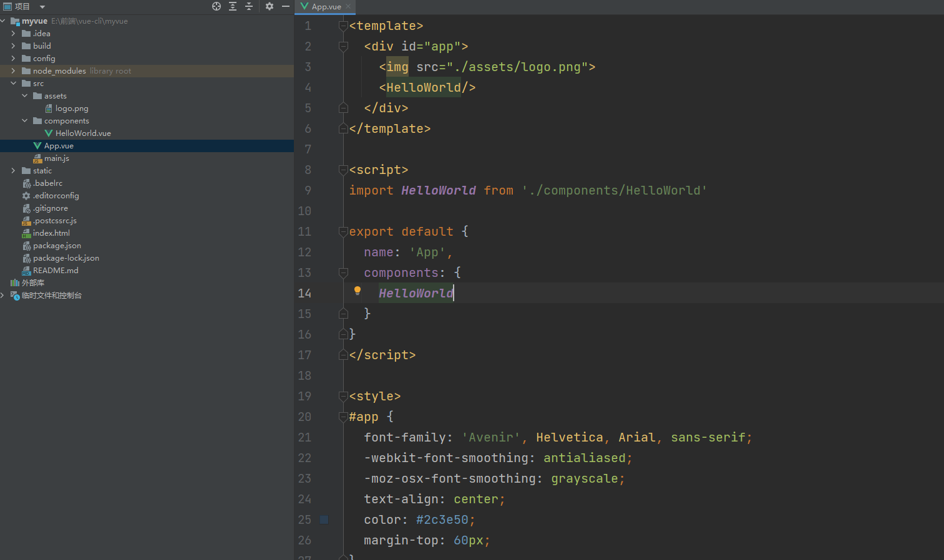Click the package-lock.json file icon
This screenshot has width=944, height=560.
26,258
